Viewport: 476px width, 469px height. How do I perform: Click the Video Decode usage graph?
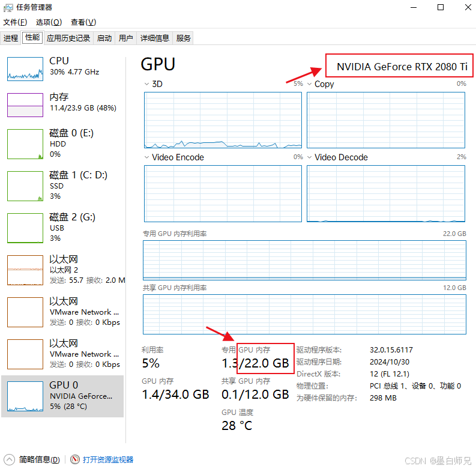pos(386,193)
